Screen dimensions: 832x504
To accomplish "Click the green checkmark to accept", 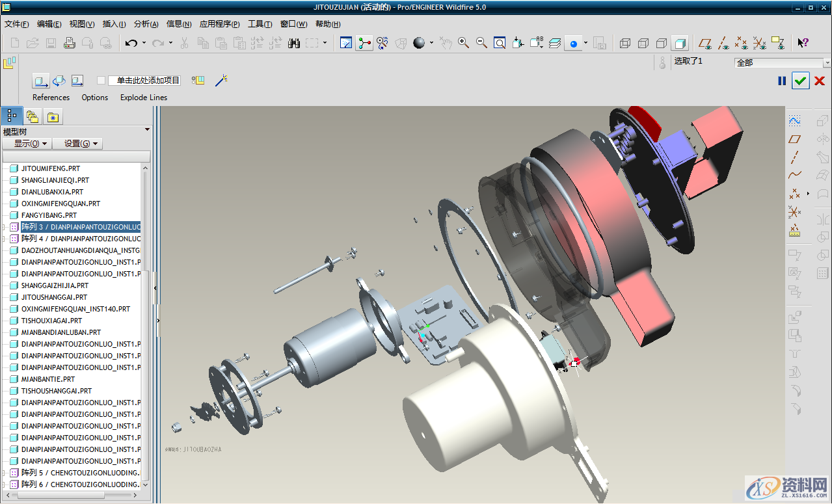I will [x=800, y=81].
